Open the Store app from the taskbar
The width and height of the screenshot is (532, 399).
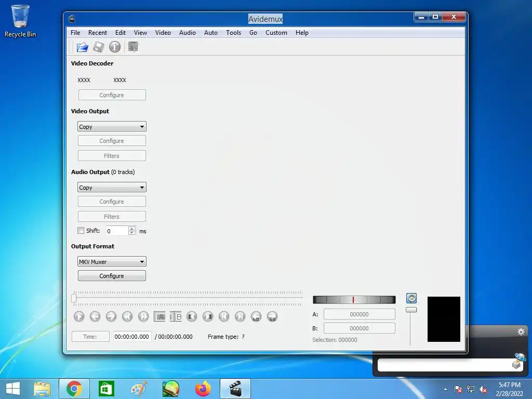106,389
